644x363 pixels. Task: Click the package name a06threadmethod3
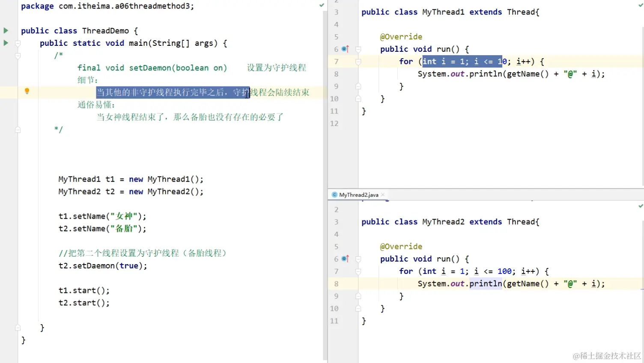coord(154,6)
